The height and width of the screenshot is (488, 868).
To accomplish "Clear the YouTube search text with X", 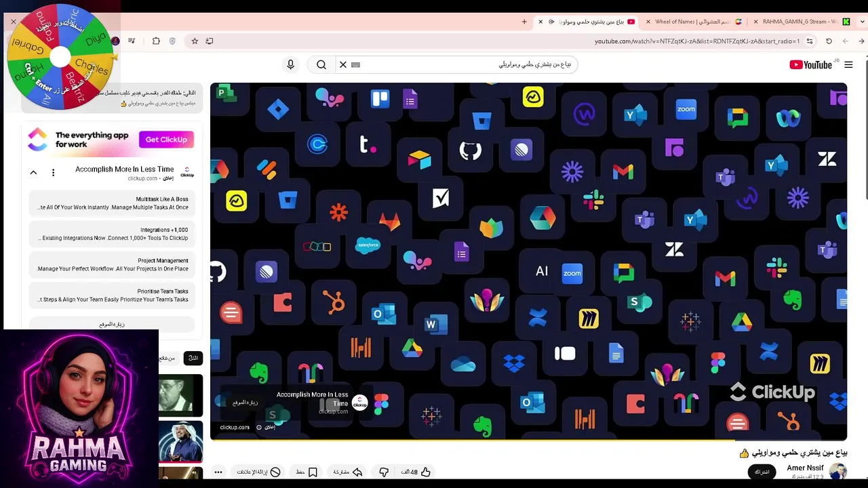I will (x=343, y=64).
